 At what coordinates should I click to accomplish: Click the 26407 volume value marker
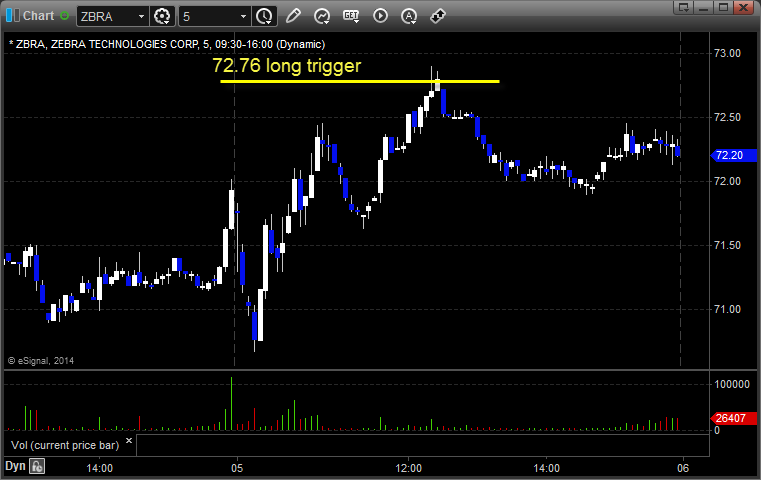[x=733, y=418]
